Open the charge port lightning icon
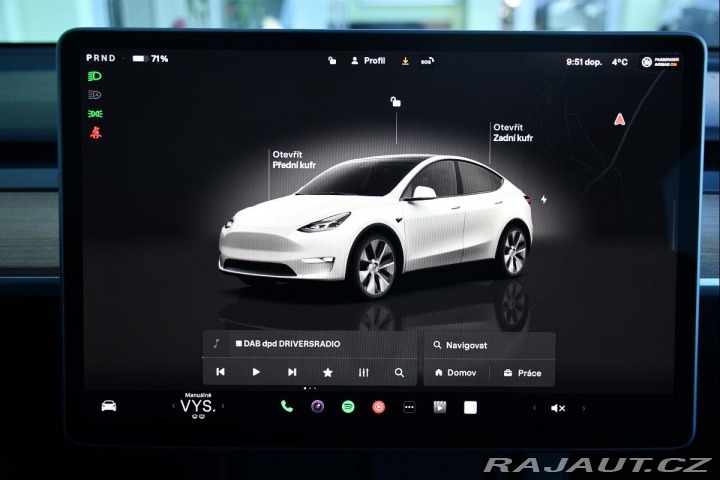720x480 pixels. (544, 199)
